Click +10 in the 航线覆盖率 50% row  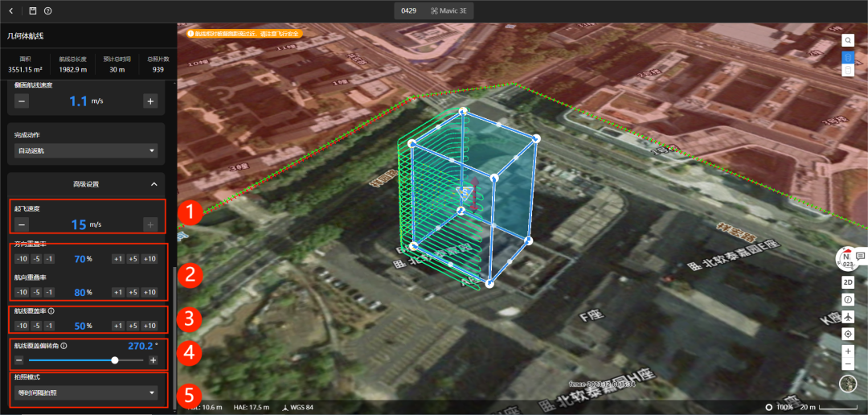149,325
